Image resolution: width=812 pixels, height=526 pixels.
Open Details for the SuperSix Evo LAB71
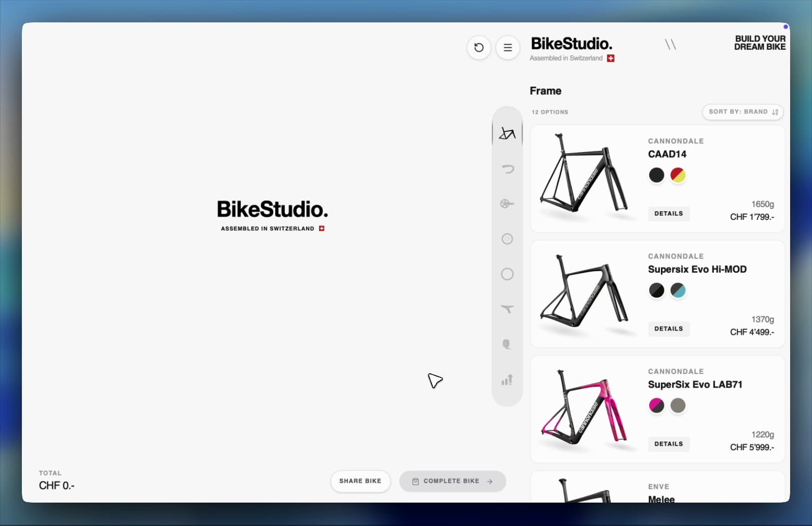click(669, 444)
